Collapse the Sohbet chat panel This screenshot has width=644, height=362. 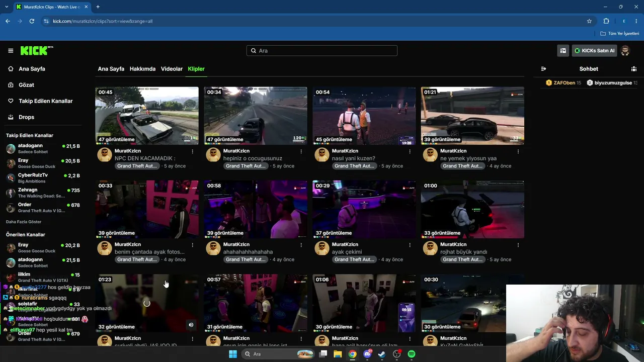click(543, 69)
